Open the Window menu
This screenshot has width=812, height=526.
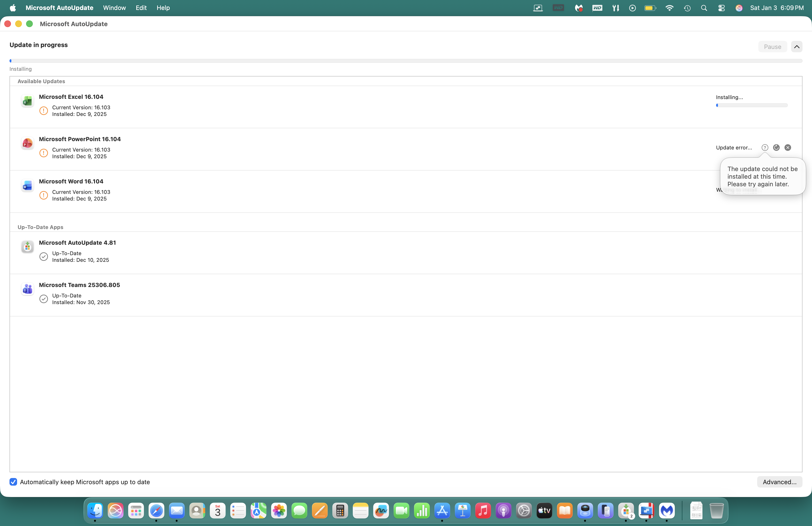tap(114, 8)
